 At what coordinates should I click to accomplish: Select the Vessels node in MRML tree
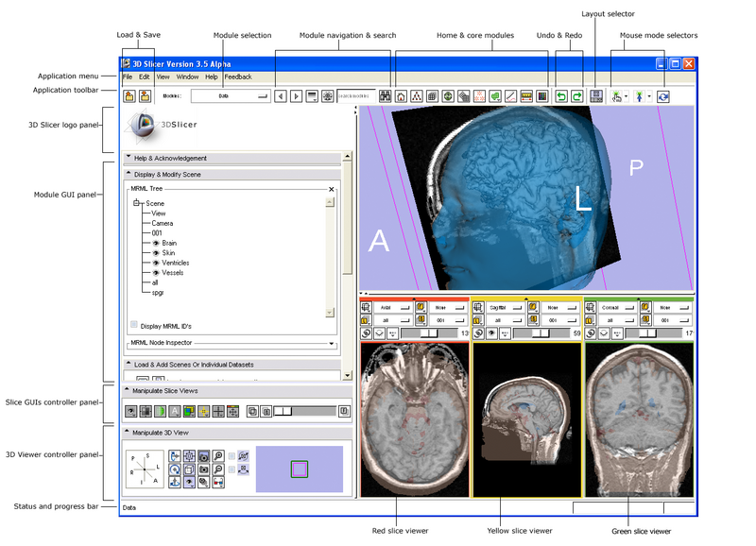click(x=172, y=273)
